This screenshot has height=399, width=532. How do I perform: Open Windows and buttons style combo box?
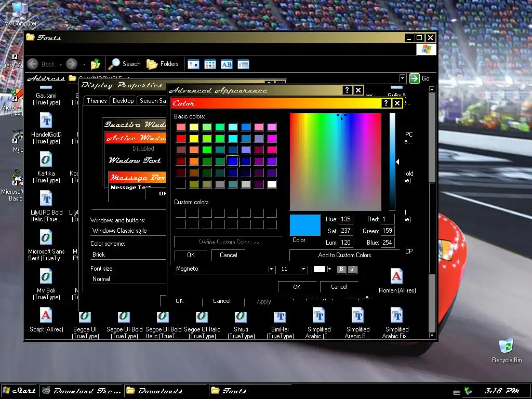pyautogui.click(x=129, y=231)
